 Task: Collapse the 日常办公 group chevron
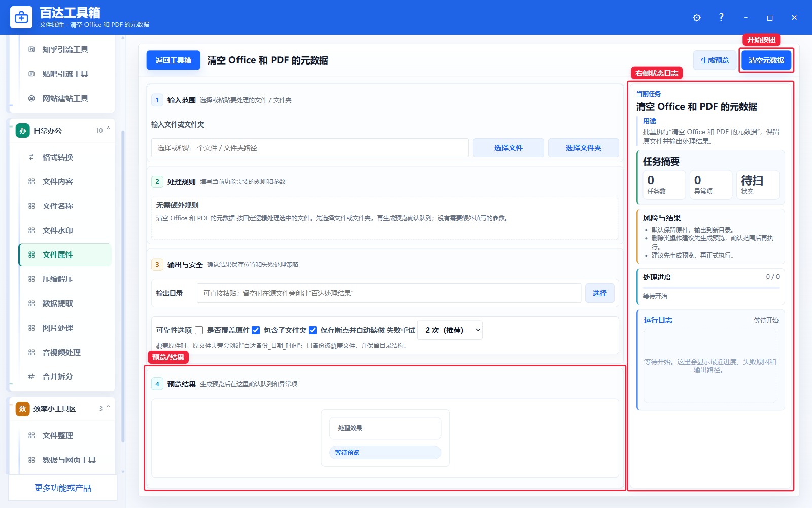[108, 129]
